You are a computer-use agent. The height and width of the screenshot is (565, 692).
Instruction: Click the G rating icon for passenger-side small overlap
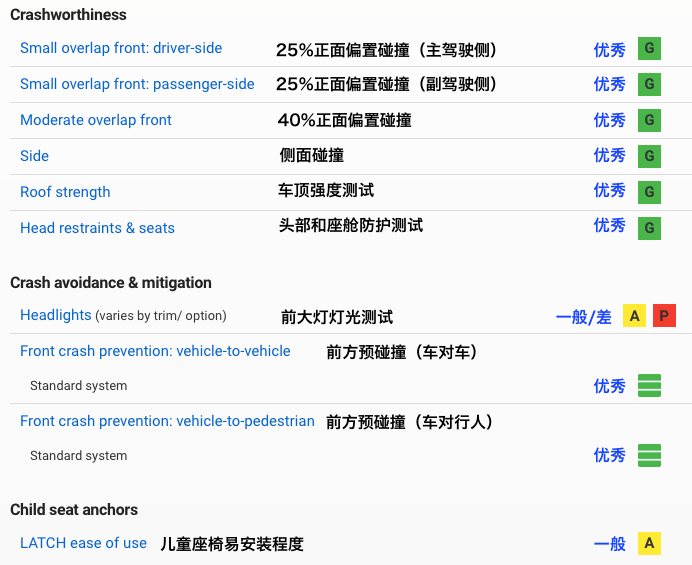pyautogui.click(x=649, y=84)
